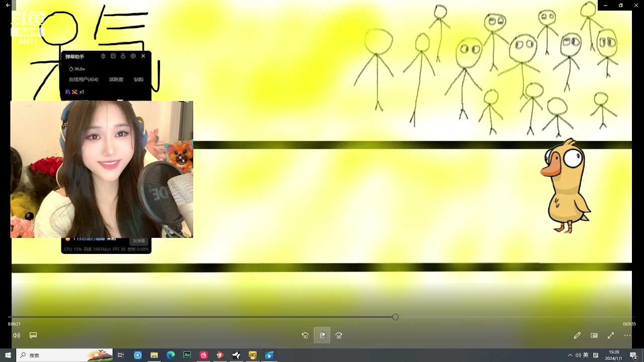
Task: Click the 发弹幕 button below the webcam
Action: (139, 241)
